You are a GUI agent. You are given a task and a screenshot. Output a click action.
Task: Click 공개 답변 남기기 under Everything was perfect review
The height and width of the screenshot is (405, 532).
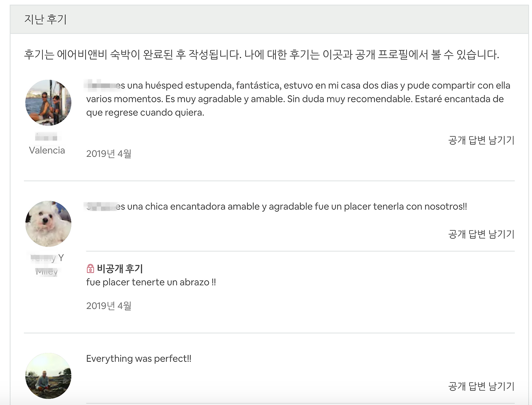(481, 386)
